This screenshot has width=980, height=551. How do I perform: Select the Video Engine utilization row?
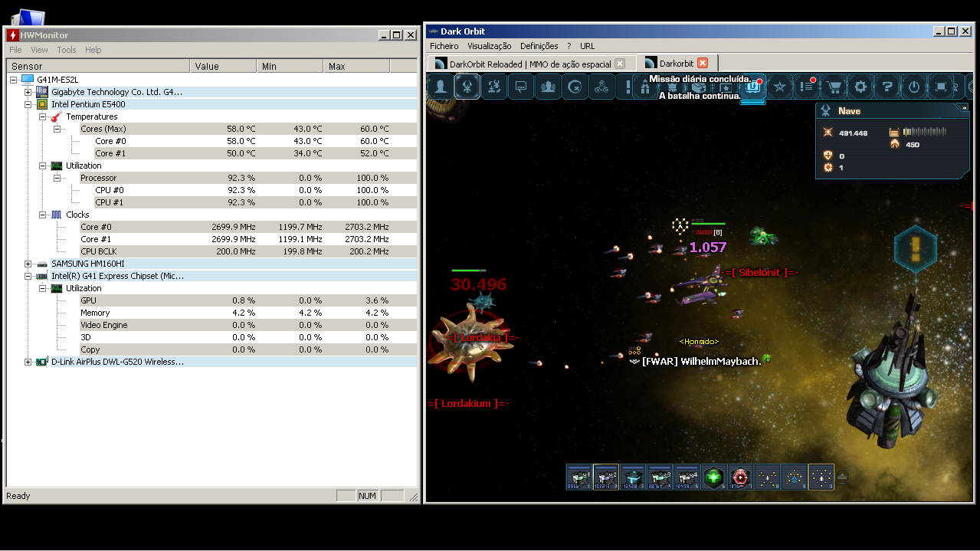(x=248, y=325)
